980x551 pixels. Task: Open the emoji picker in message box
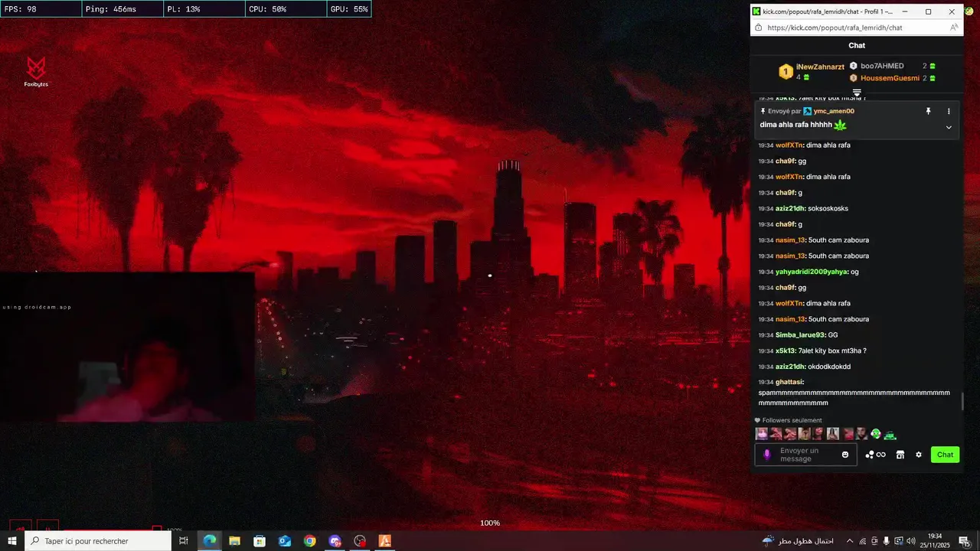pyautogui.click(x=845, y=455)
